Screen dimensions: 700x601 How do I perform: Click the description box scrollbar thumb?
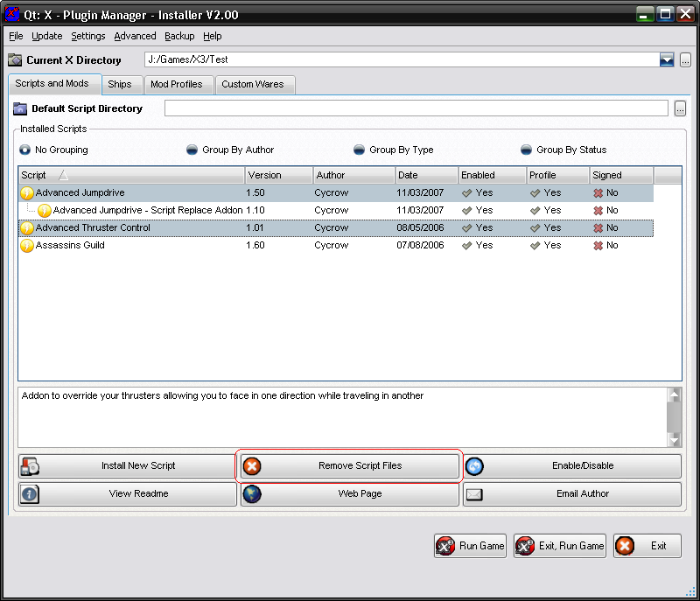(674, 417)
